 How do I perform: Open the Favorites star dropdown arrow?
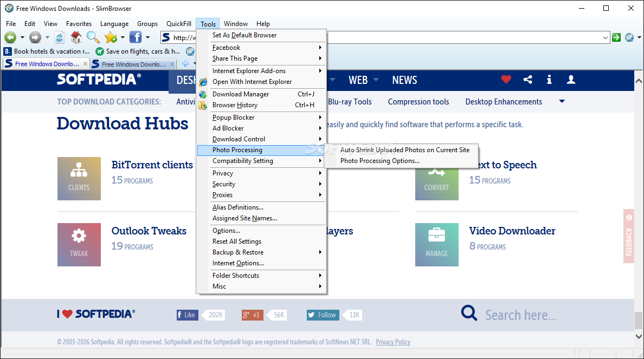(x=123, y=37)
